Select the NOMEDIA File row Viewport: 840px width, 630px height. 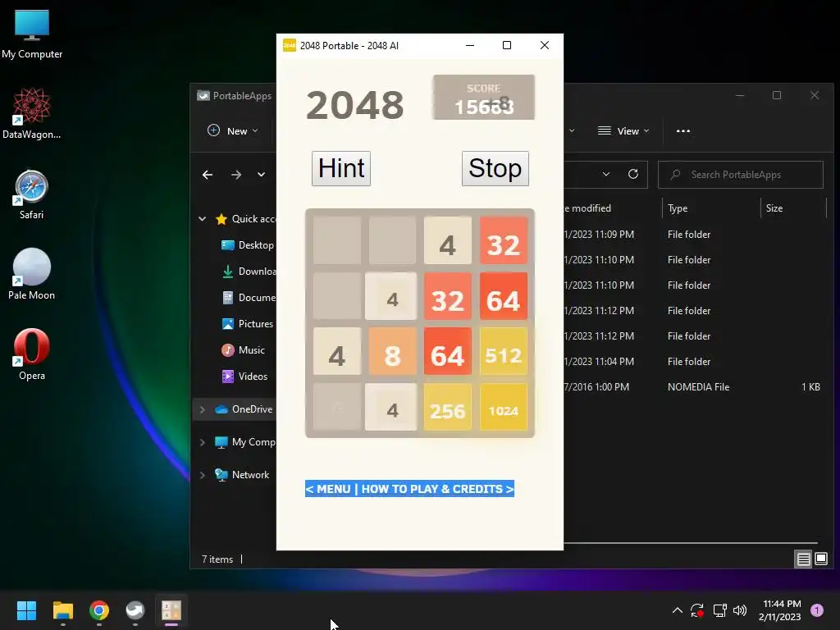tap(694, 387)
